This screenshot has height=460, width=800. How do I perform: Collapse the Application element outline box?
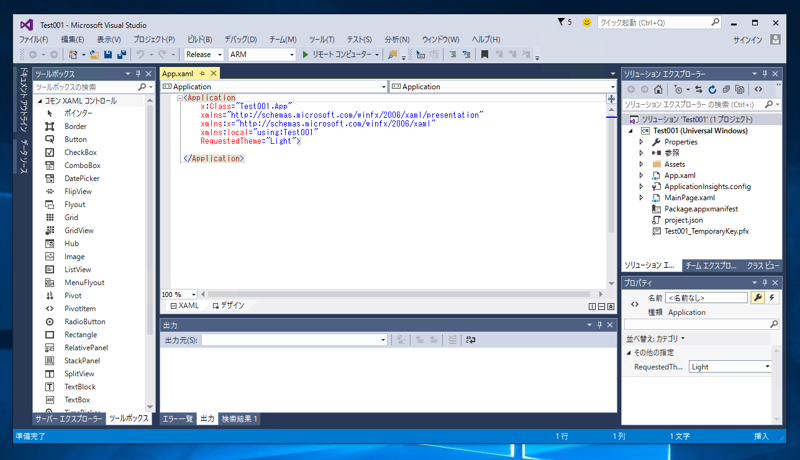point(180,98)
